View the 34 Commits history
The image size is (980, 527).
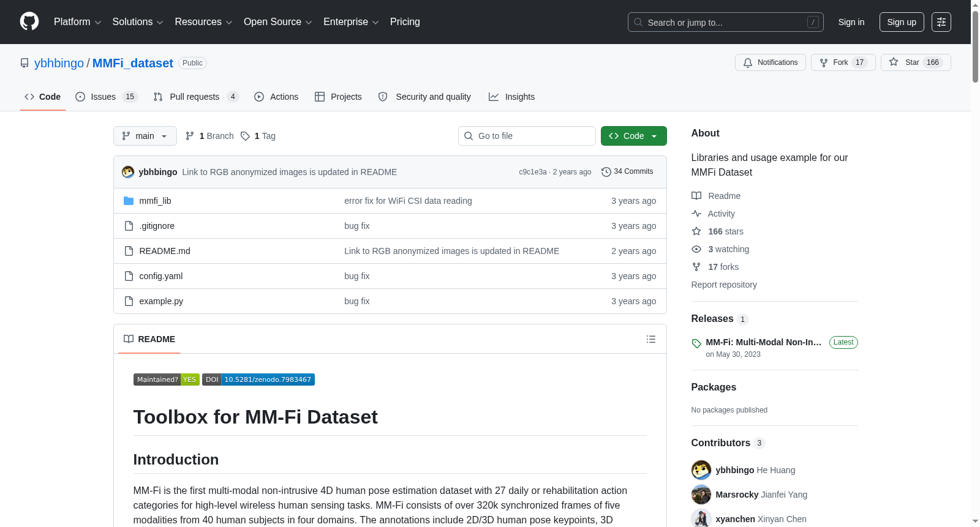tap(627, 172)
